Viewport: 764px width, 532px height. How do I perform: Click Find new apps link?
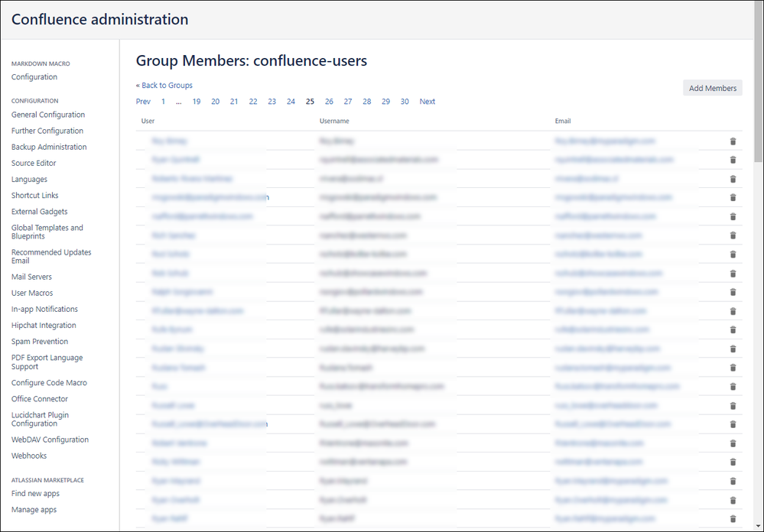coord(36,494)
